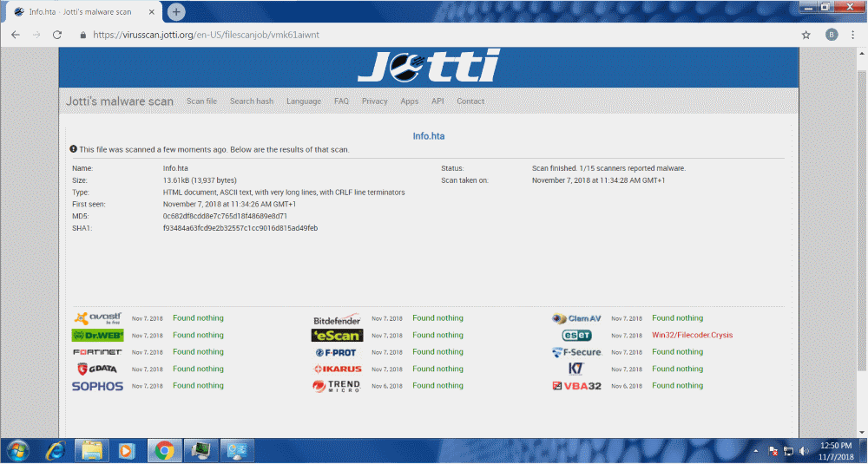Open the Scan file menu item
Image resolution: width=868 pixels, height=464 pixels.
201,101
